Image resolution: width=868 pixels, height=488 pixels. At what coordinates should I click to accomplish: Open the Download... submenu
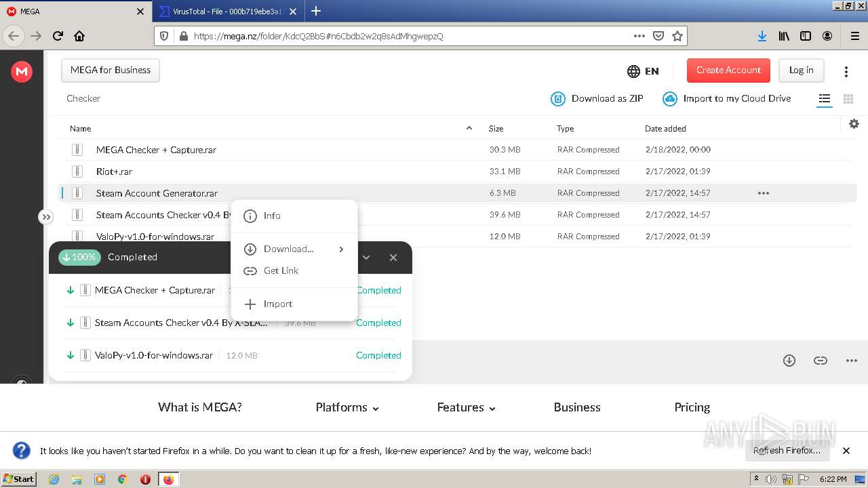point(294,249)
